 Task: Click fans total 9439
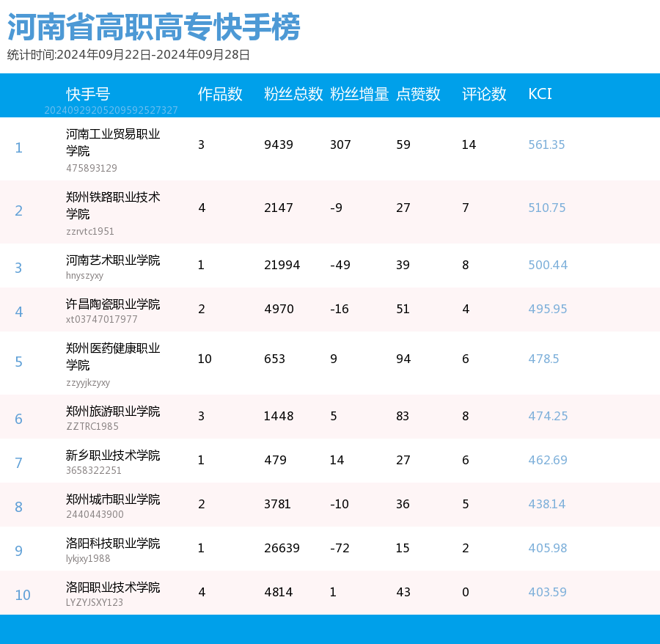tap(279, 144)
